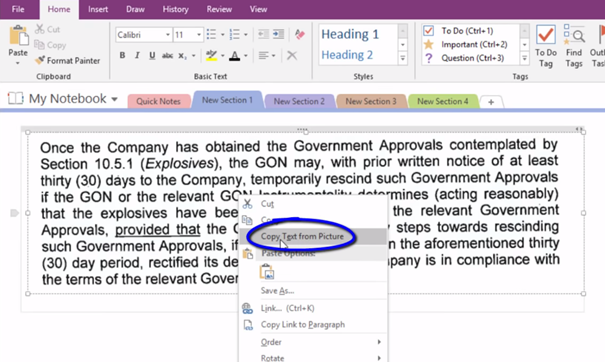605x362 pixels.
Task: Click the scissors icon in context menu
Action: click(247, 204)
